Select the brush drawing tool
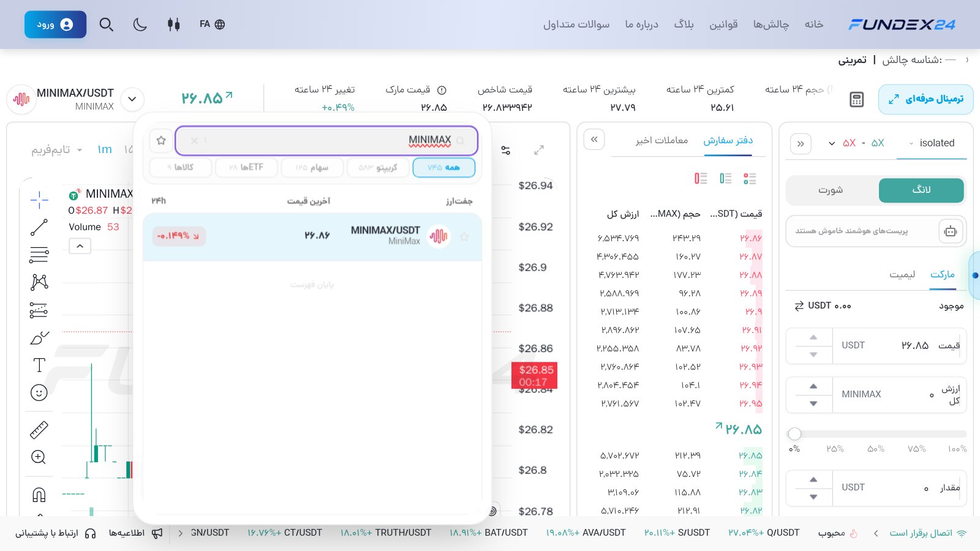Viewport: 980px width, 551px height. click(39, 338)
